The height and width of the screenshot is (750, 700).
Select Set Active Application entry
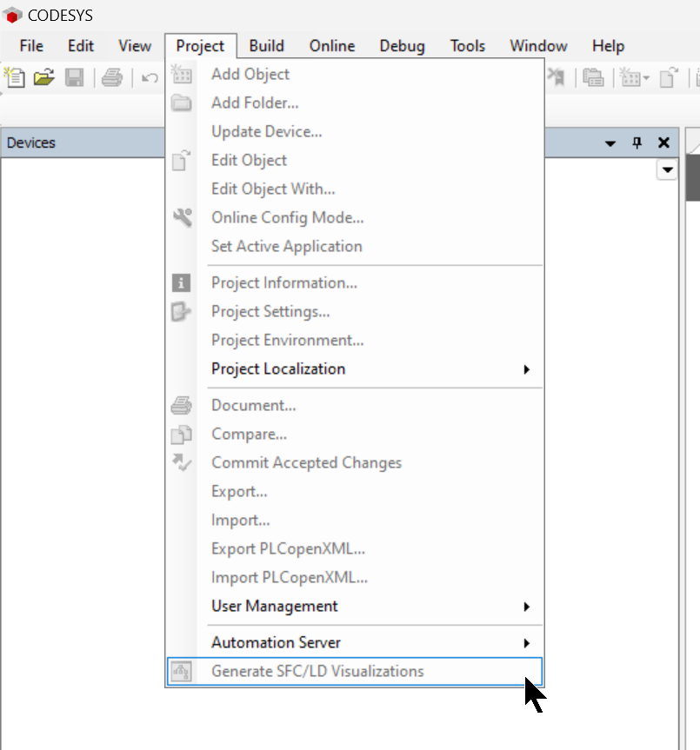(355, 246)
